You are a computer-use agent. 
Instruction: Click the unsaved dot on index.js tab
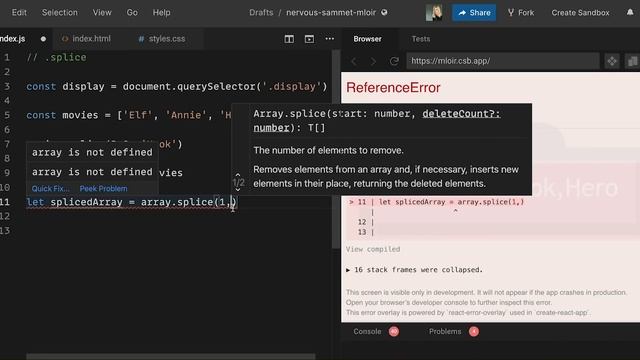point(43,39)
